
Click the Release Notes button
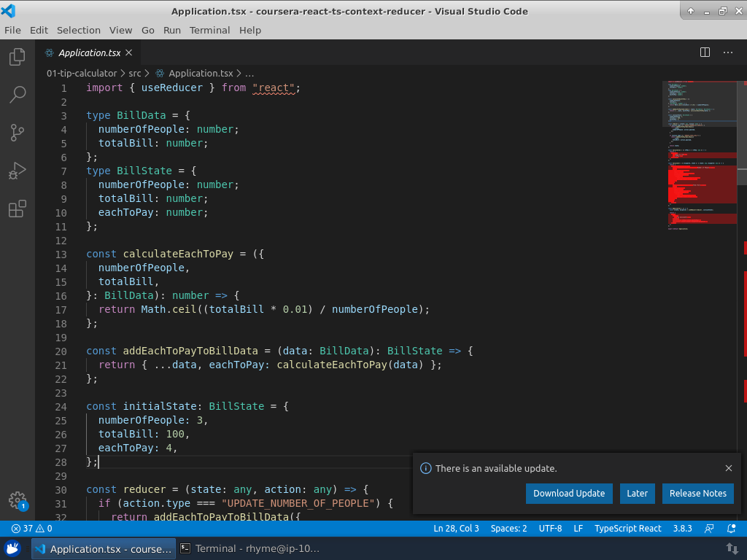pyautogui.click(x=697, y=494)
